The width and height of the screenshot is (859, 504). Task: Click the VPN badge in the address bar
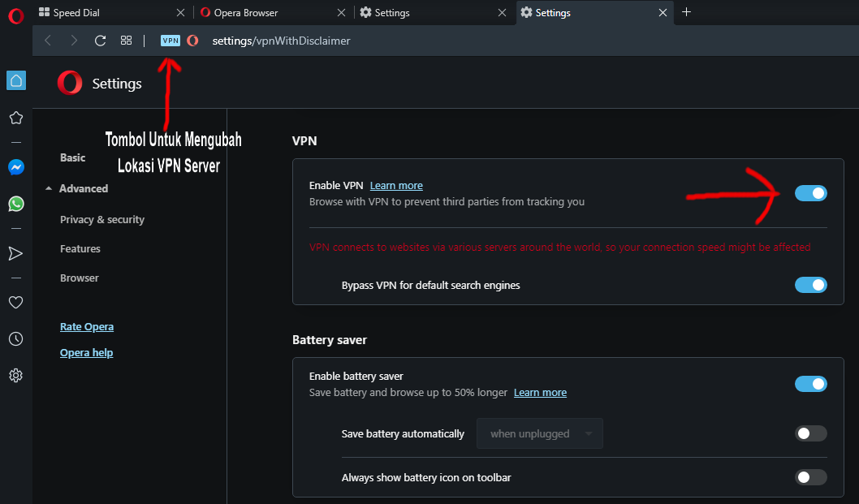pyautogui.click(x=171, y=41)
